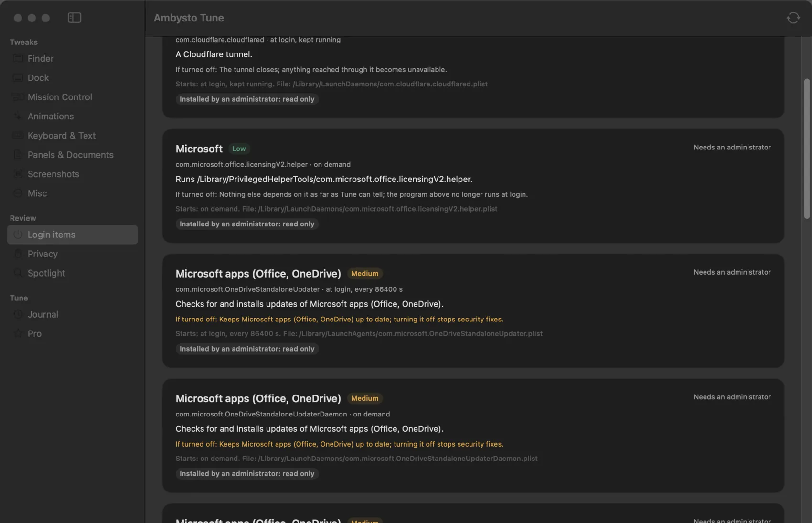This screenshot has width=812, height=523.
Task: Select the Spotlight magnifier icon
Action: 18,273
